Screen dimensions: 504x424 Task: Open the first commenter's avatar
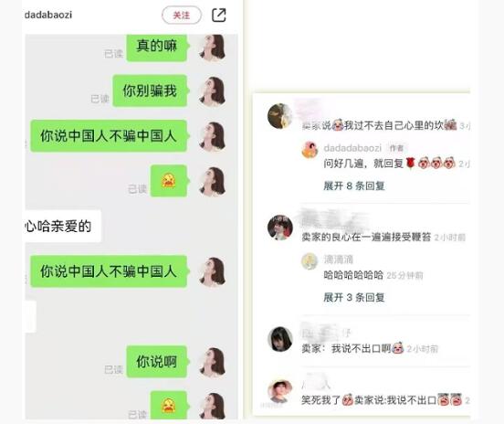(280, 116)
